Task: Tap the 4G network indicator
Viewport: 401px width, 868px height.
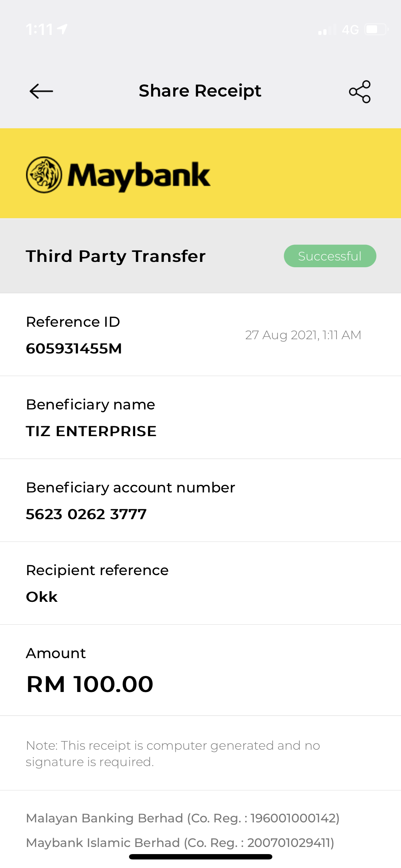Action: (350, 30)
